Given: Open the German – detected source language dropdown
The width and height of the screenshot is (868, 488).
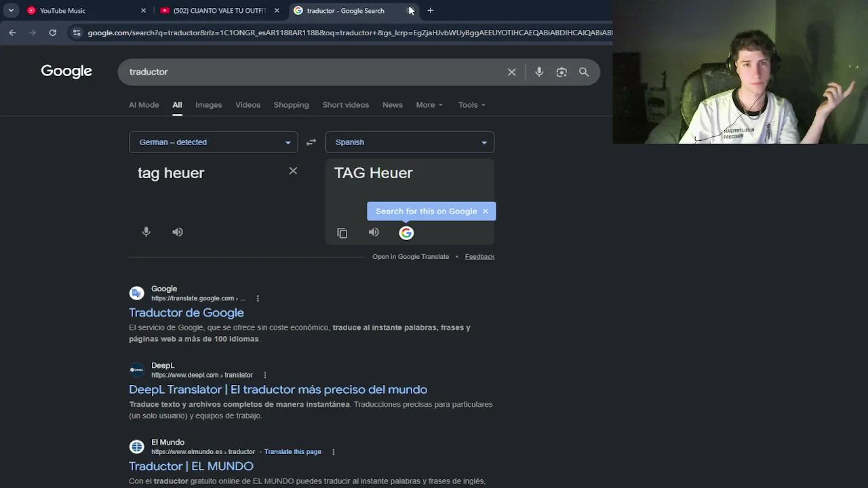Looking at the screenshot, I should click(x=213, y=142).
